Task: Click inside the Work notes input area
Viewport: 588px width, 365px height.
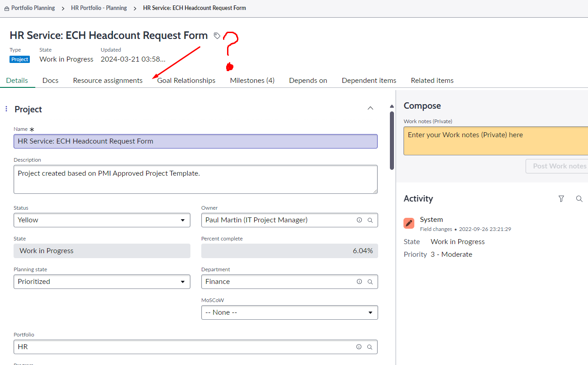Action: 493,140
